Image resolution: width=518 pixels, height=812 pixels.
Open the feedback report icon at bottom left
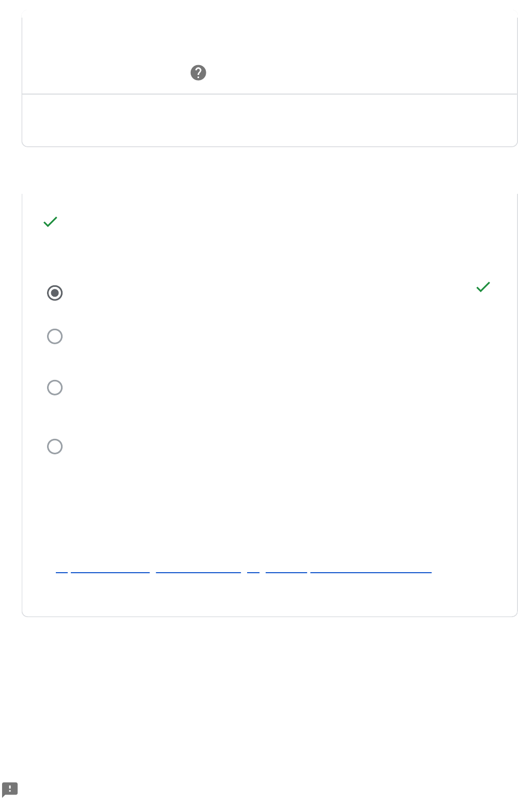tap(10, 789)
